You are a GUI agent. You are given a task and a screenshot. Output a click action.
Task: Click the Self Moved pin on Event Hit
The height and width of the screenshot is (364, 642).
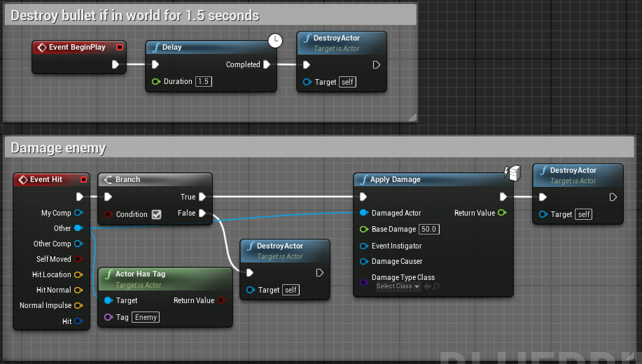pos(78,259)
